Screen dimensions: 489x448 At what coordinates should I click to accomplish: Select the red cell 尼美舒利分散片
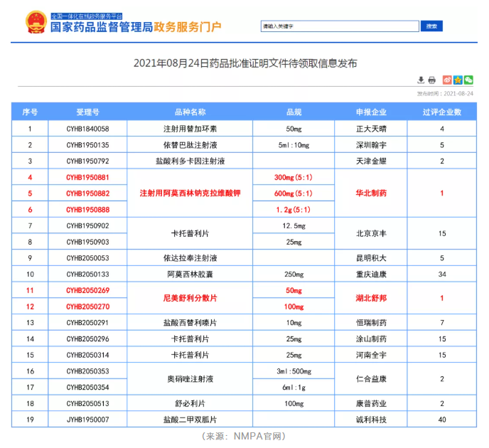(190, 298)
